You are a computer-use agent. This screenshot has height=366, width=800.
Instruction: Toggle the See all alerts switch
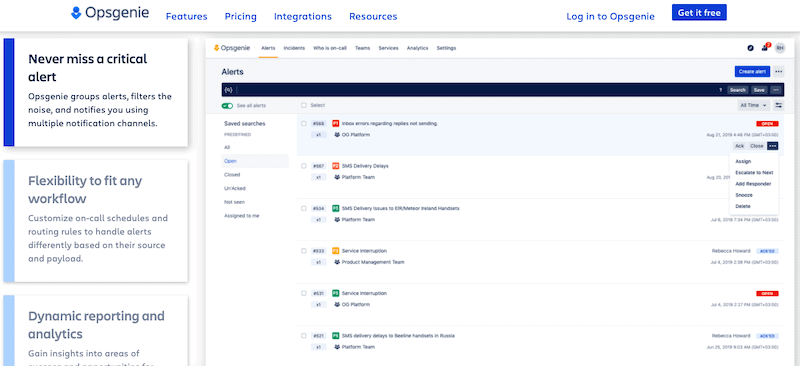(227, 106)
